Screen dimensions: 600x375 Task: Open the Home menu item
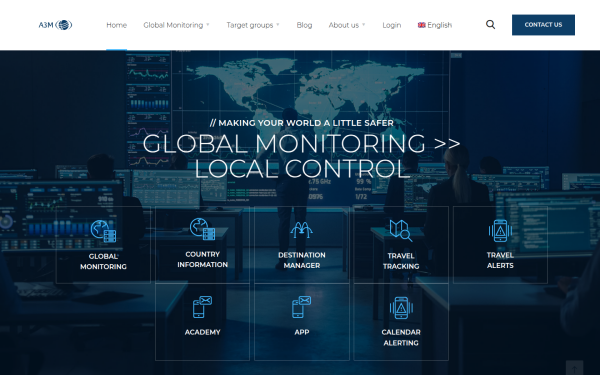tap(116, 25)
